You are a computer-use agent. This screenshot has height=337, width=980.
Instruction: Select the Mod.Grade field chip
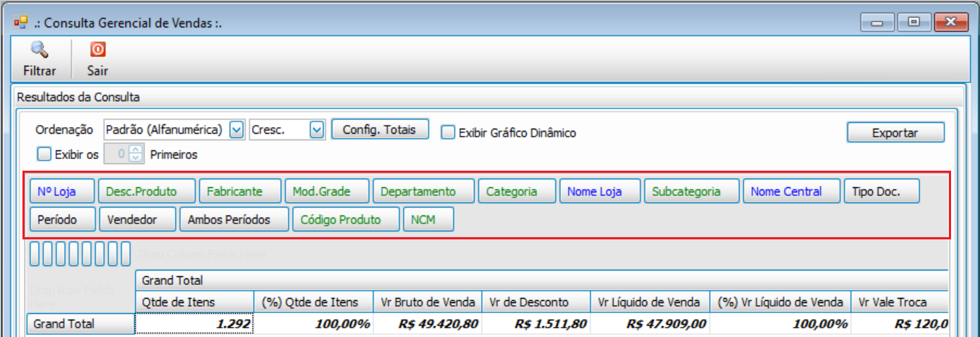coord(327,192)
